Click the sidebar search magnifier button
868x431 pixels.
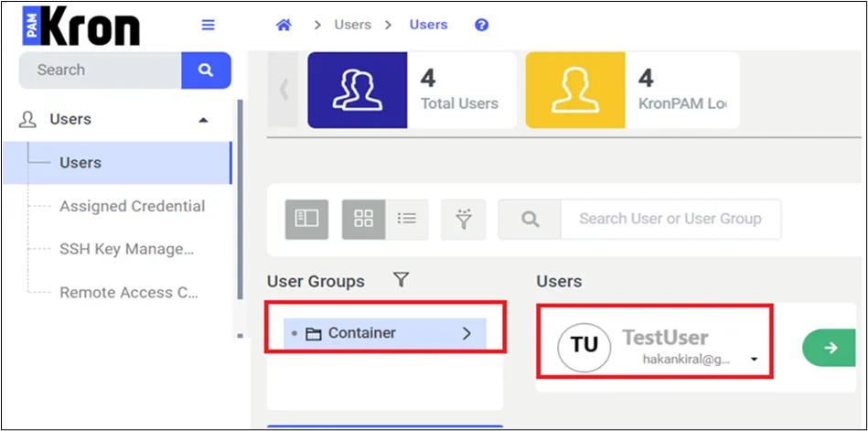[x=206, y=70]
